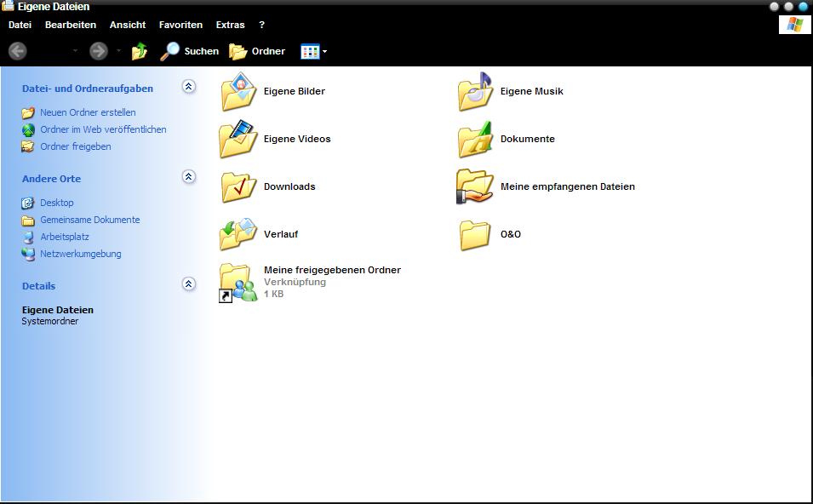Open the ? help menu
Viewport: 813px width, 504px height.
coord(262,25)
